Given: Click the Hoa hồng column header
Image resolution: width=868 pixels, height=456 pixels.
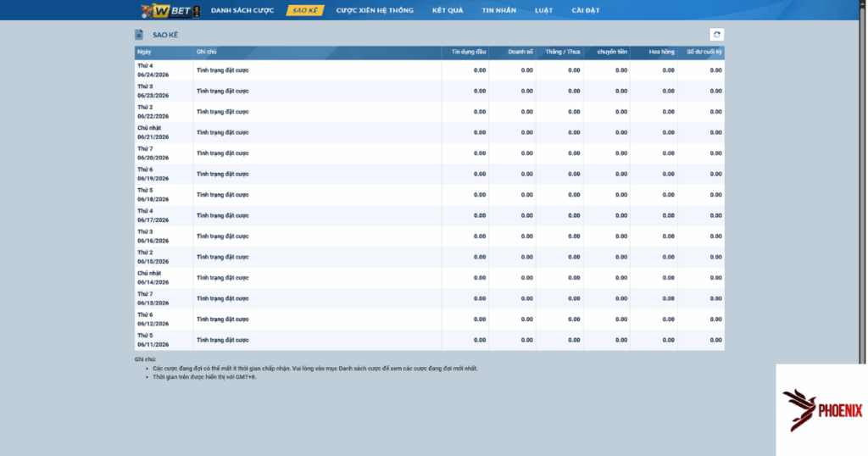Looking at the screenshot, I should (x=661, y=52).
